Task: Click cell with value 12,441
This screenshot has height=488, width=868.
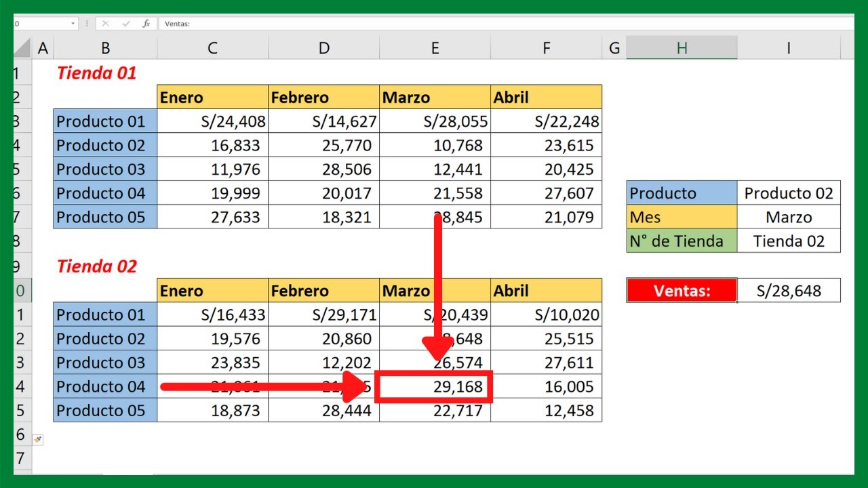Action: (435, 169)
